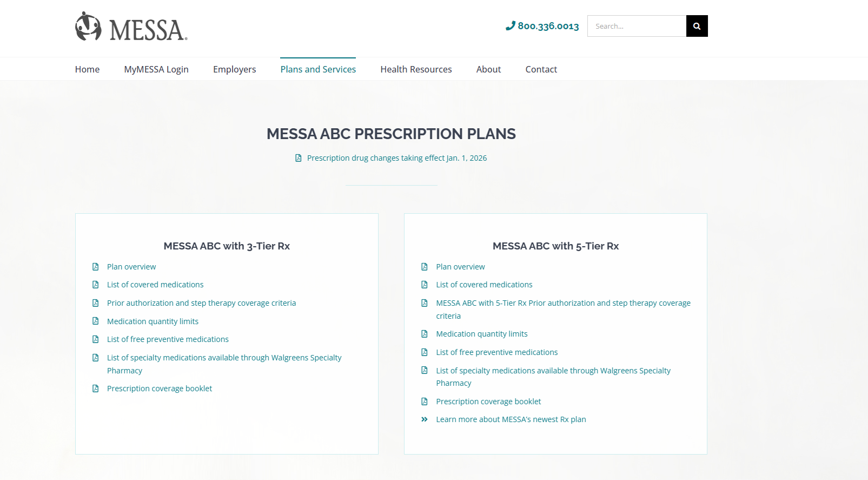The width and height of the screenshot is (868, 480).
Task: Open MyMESSA Login page
Action: click(156, 69)
